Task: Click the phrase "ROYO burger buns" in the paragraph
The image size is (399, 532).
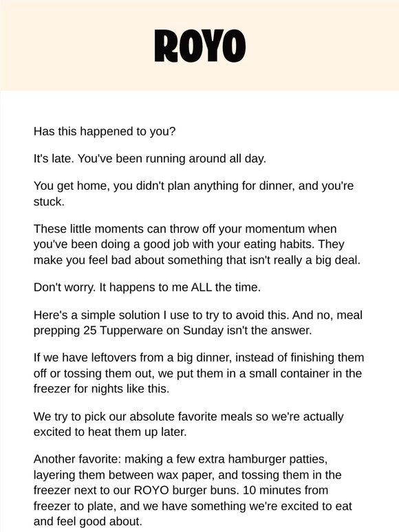Action: click(x=185, y=490)
